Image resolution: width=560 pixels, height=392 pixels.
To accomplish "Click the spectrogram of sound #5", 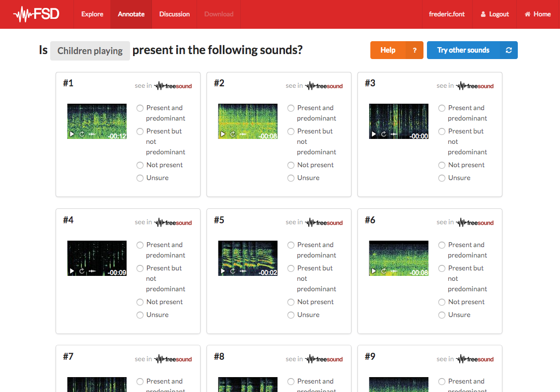I will (248, 258).
